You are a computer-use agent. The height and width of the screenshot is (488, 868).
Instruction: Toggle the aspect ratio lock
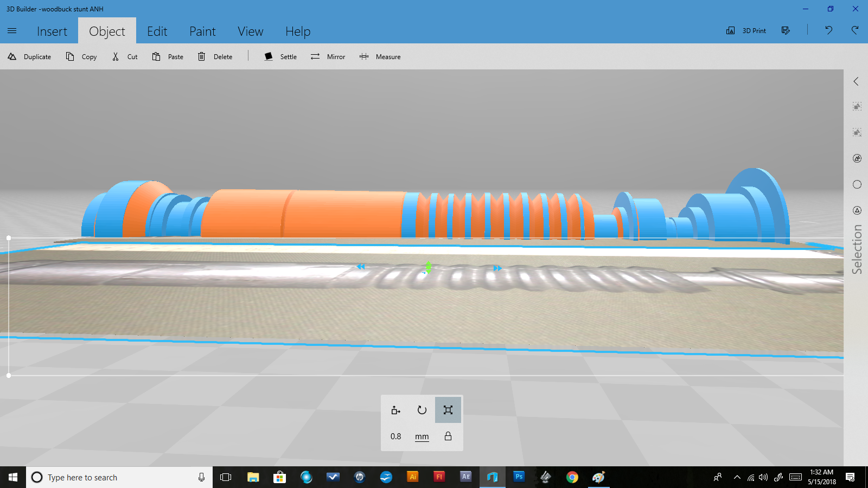point(448,436)
